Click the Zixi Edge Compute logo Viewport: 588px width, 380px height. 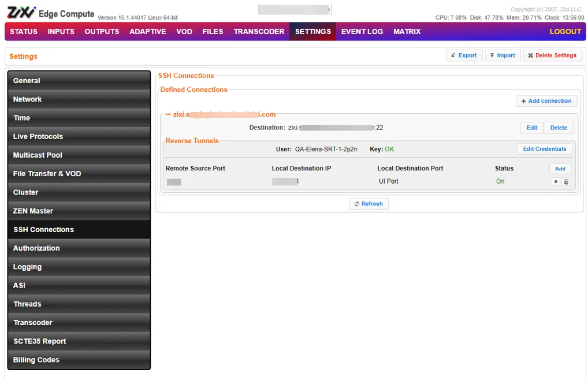pos(51,13)
